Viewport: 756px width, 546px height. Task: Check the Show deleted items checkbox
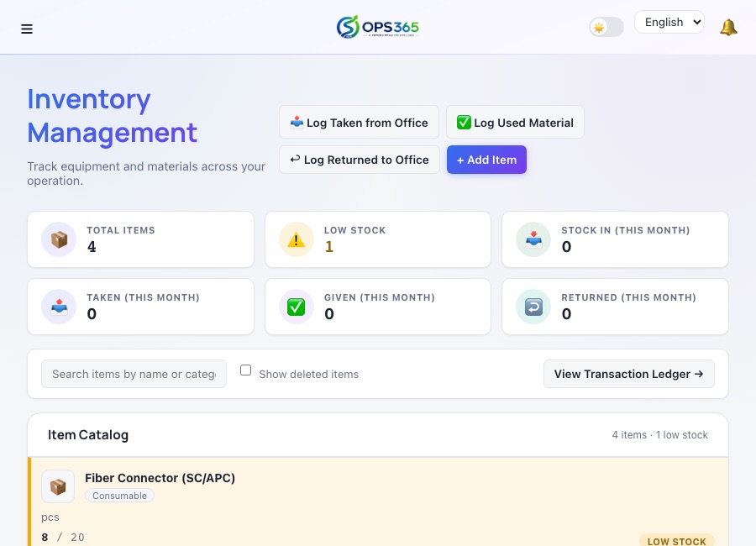[x=246, y=370]
